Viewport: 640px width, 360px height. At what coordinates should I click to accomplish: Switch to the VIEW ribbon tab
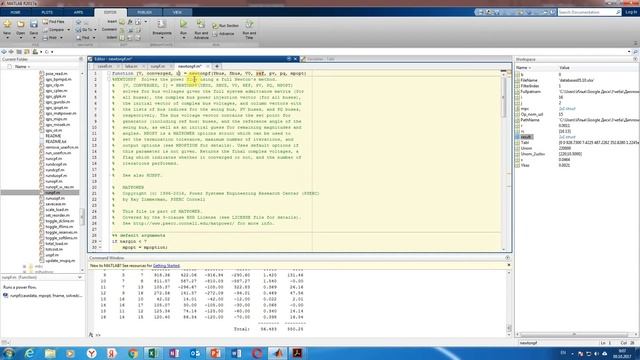pyautogui.click(x=177, y=12)
